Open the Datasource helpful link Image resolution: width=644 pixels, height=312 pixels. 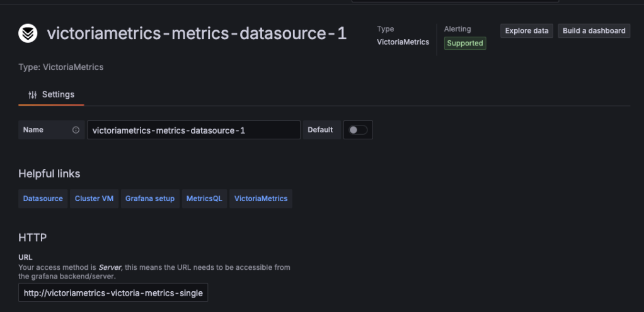pyautogui.click(x=43, y=199)
